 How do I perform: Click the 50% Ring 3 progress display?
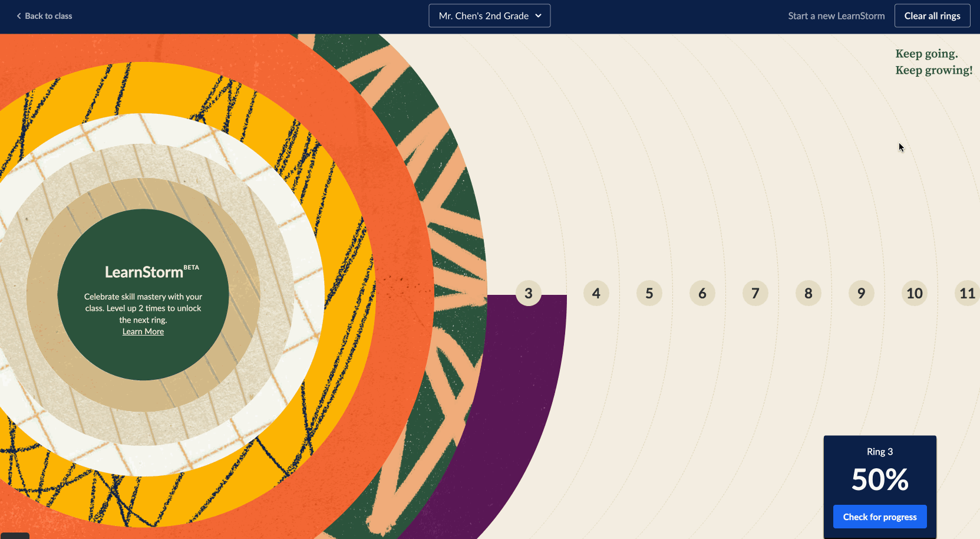[879, 479]
